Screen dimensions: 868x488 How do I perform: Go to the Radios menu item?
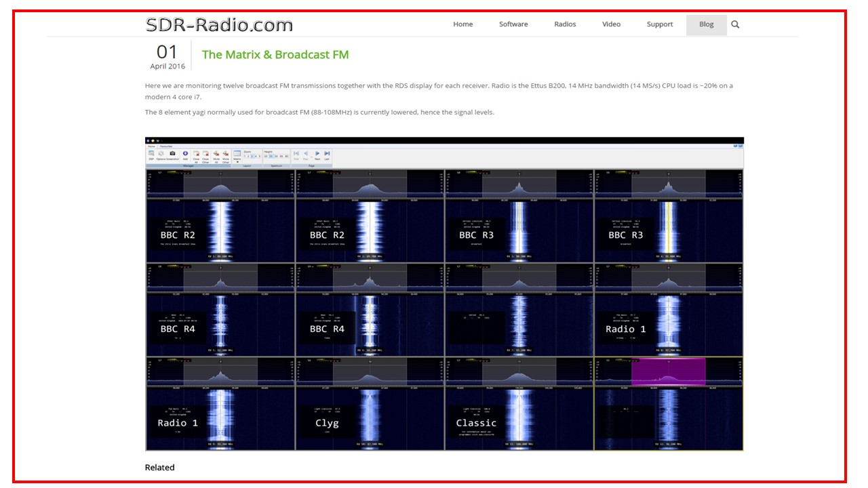(565, 24)
